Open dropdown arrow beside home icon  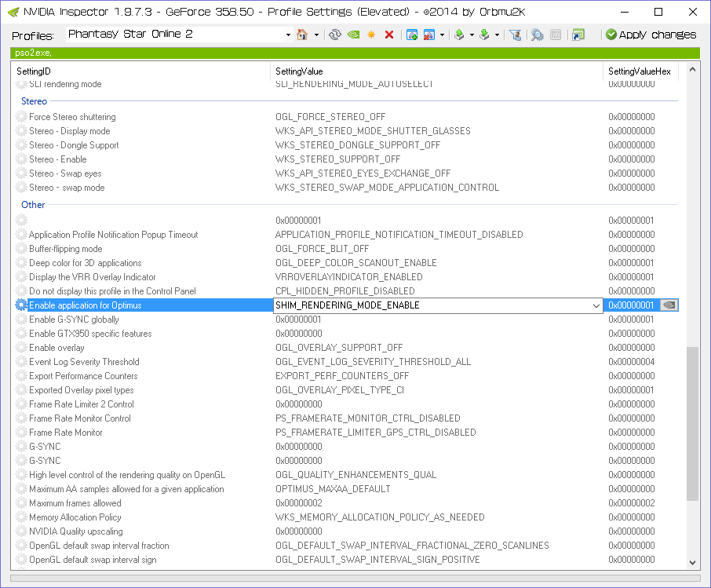coord(316,35)
